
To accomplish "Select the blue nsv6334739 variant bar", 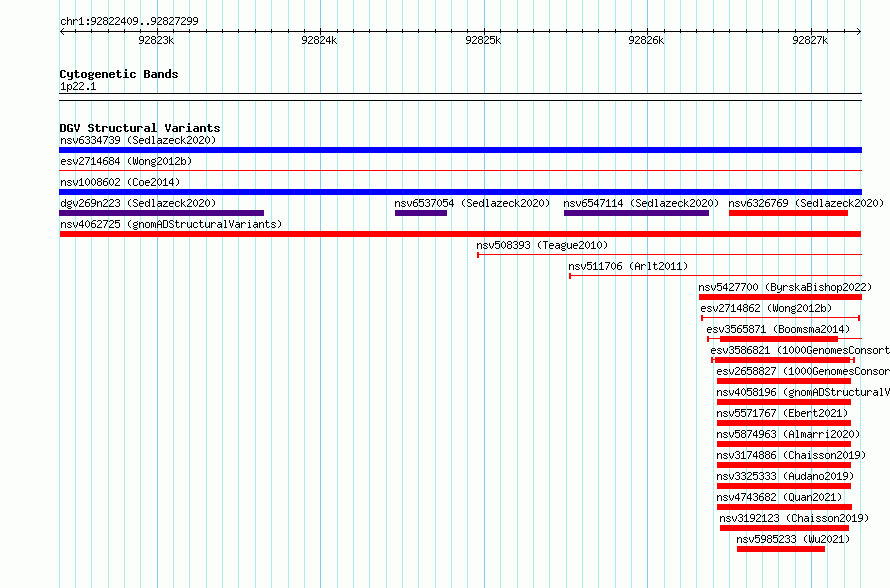I will 460,150.
